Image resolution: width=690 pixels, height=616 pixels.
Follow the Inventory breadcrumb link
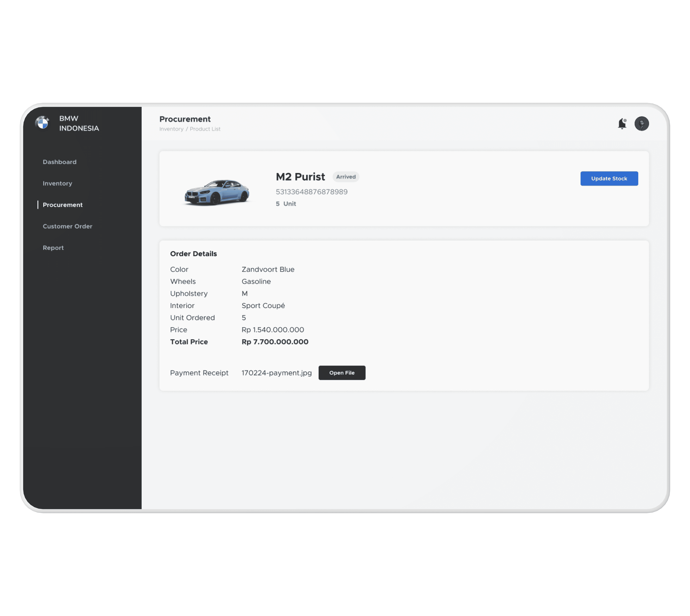click(x=171, y=129)
